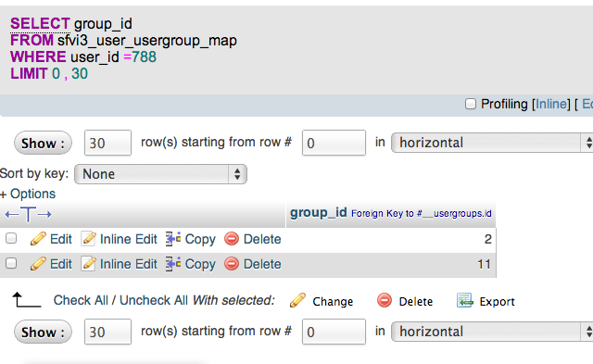The image size is (593, 364).
Task: Click the top Show button
Action: point(43,144)
